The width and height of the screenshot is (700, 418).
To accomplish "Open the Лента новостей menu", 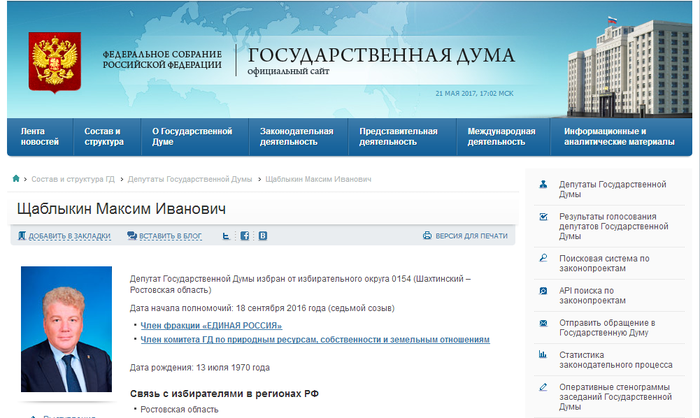I will pos(40,137).
